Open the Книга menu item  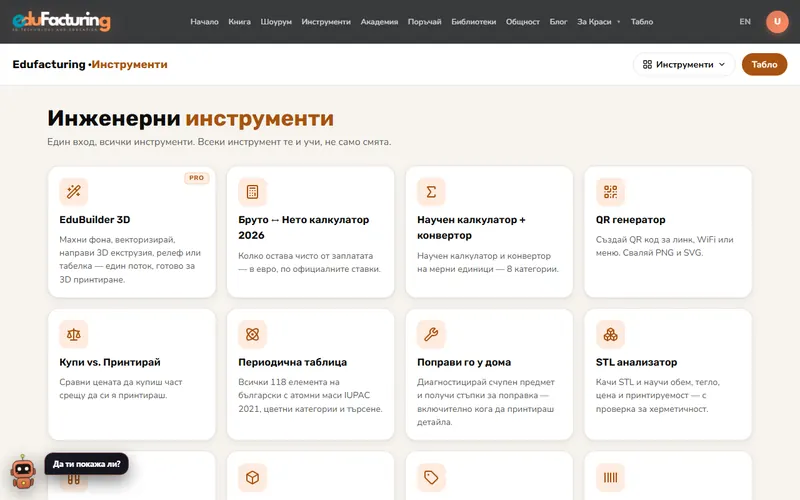pos(239,21)
